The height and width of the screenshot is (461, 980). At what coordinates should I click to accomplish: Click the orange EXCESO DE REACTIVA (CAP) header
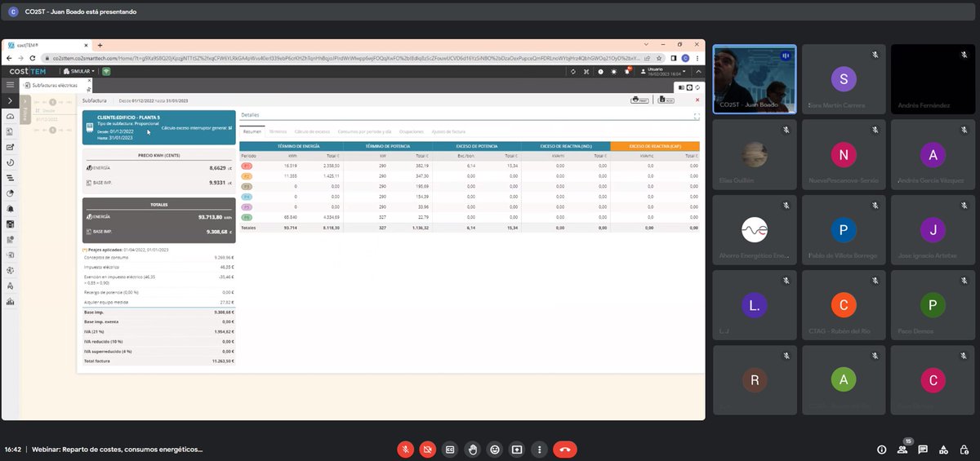point(655,146)
